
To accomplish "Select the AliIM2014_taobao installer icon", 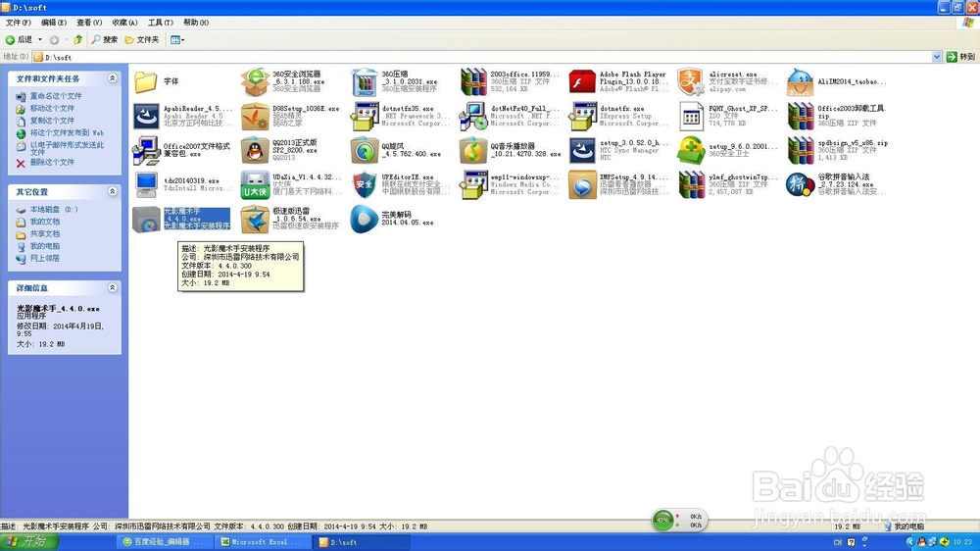I will pos(800,82).
